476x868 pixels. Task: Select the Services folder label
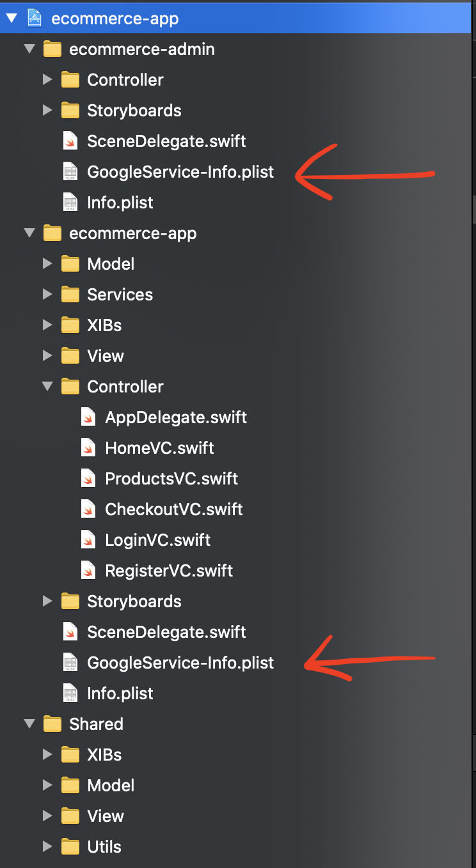120,295
